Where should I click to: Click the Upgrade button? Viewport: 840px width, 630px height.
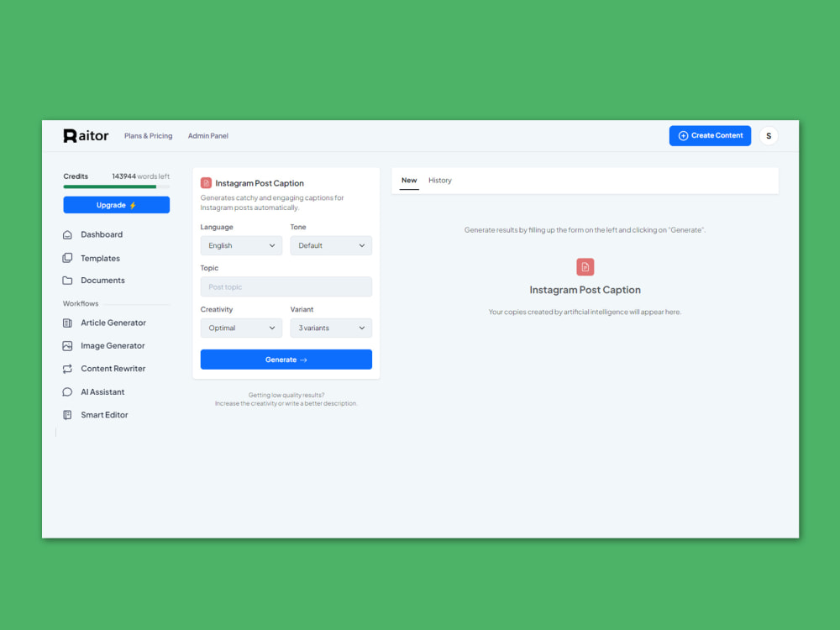pyautogui.click(x=116, y=205)
